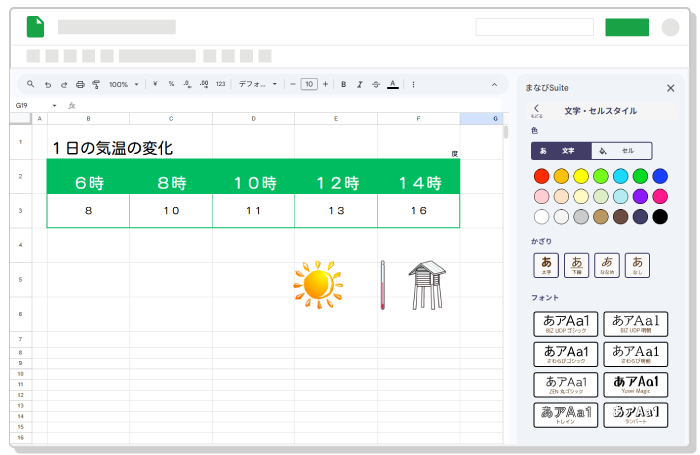
Task: Select the paint format roller icon
Action: pyautogui.click(x=96, y=84)
